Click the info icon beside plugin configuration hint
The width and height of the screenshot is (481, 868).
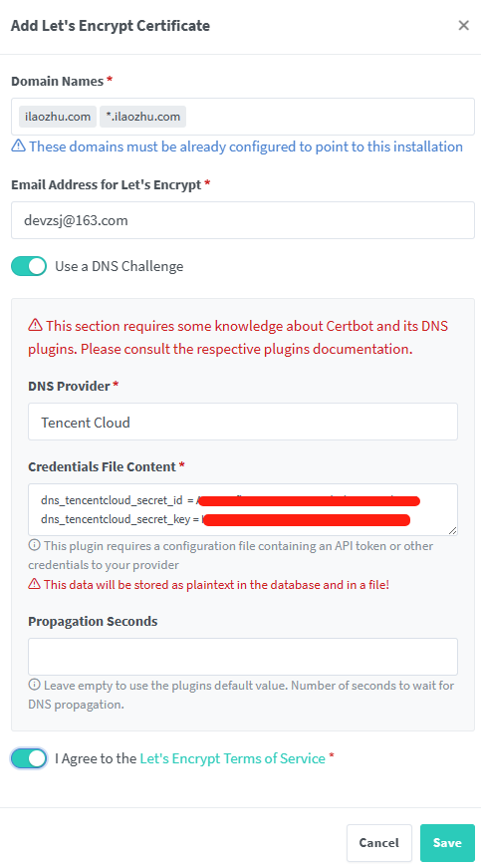[x=34, y=546]
